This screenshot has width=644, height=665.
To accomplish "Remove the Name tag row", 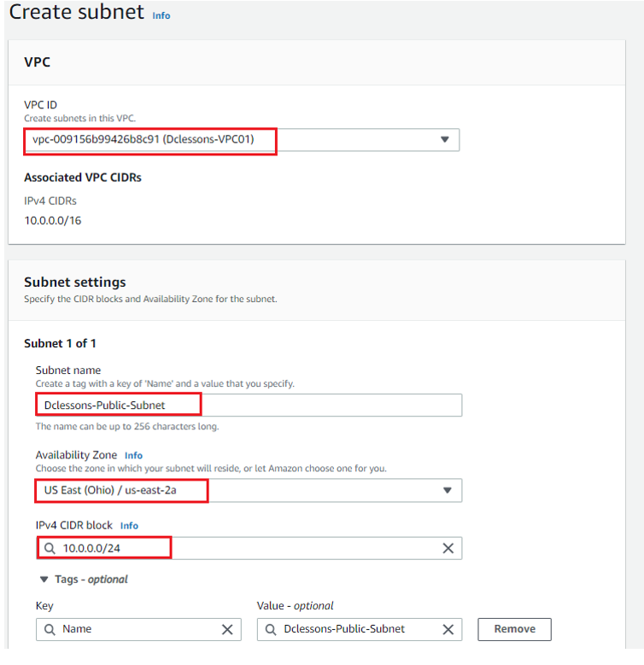I will pyautogui.click(x=514, y=629).
